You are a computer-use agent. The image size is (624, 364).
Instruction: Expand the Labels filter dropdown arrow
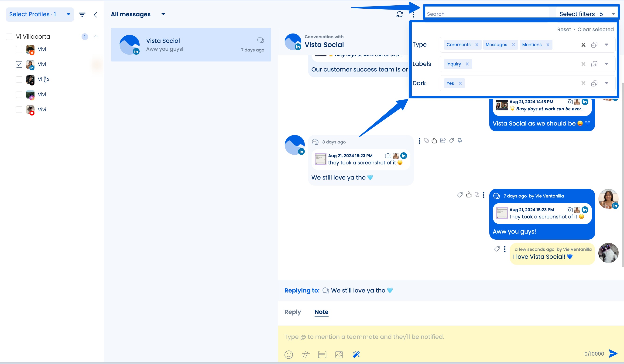[x=607, y=64]
